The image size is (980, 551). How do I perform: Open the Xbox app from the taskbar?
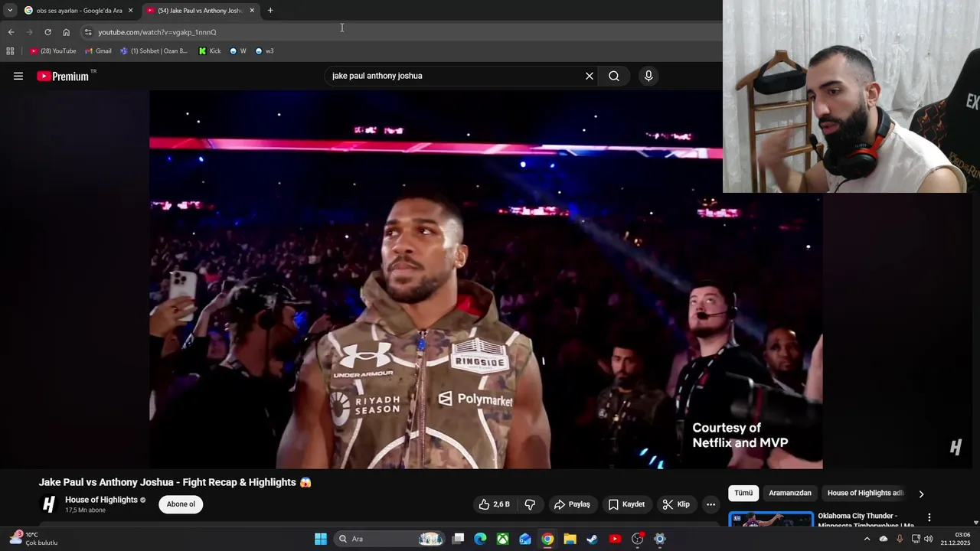coord(502,539)
